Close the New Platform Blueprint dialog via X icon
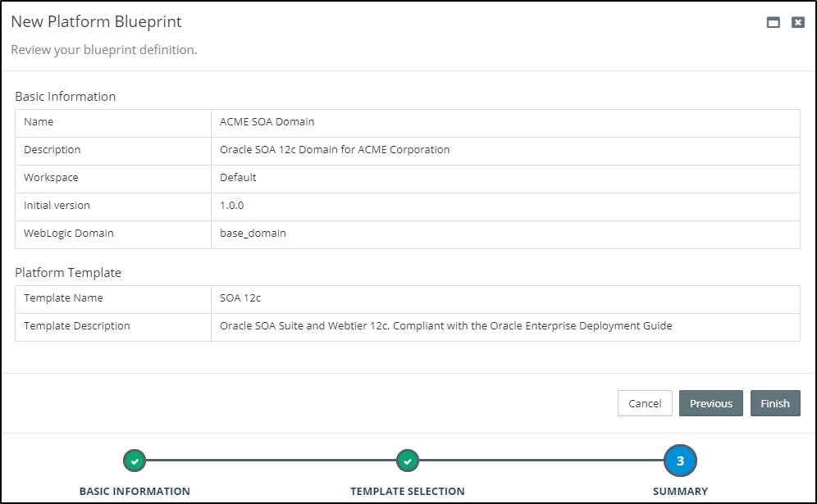Image resolution: width=817 pixels, height=504 pixels. tap(795, 23)
